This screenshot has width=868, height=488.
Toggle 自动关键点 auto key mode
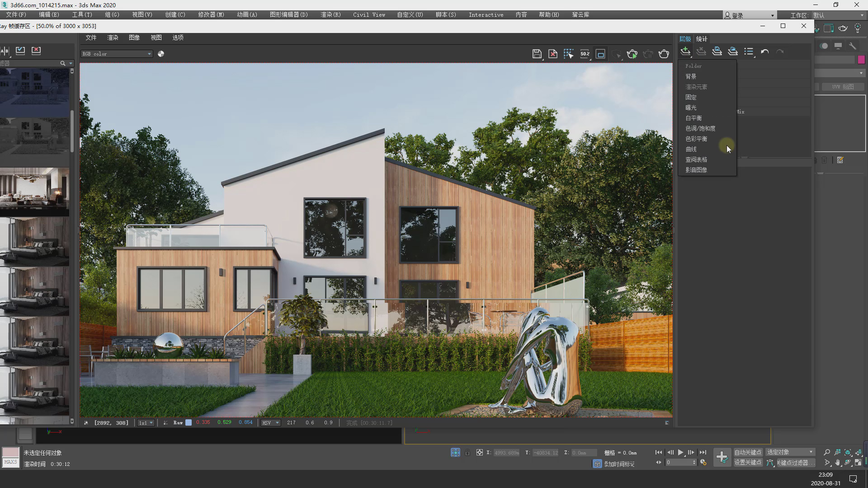pyautogui.click(x=747, y=452)
